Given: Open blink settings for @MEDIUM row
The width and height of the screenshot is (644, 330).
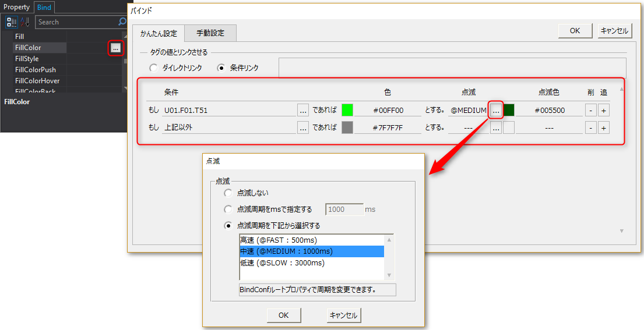Looking at the screenshot, I should [x=496, y=110].
